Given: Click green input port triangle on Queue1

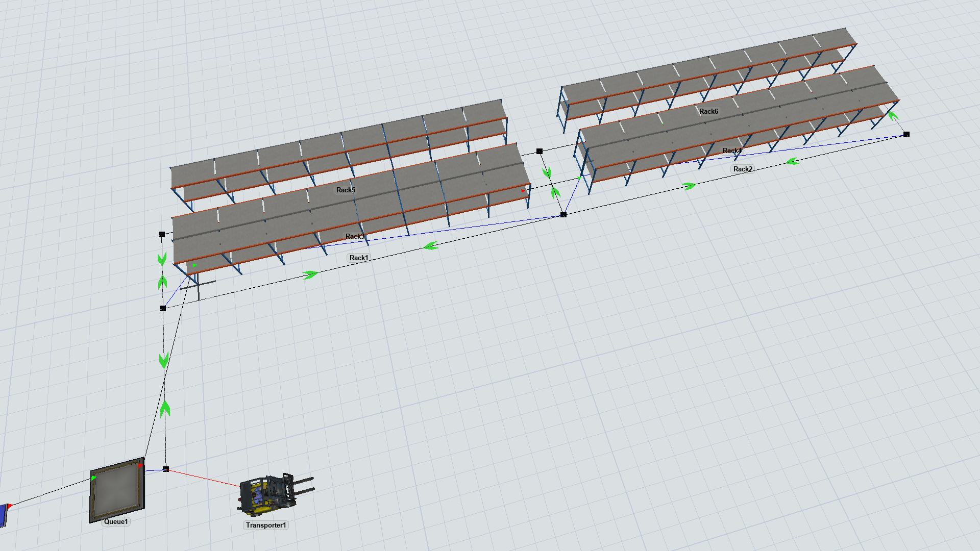Looking at the screenshot, I should (x=94, y=478).
